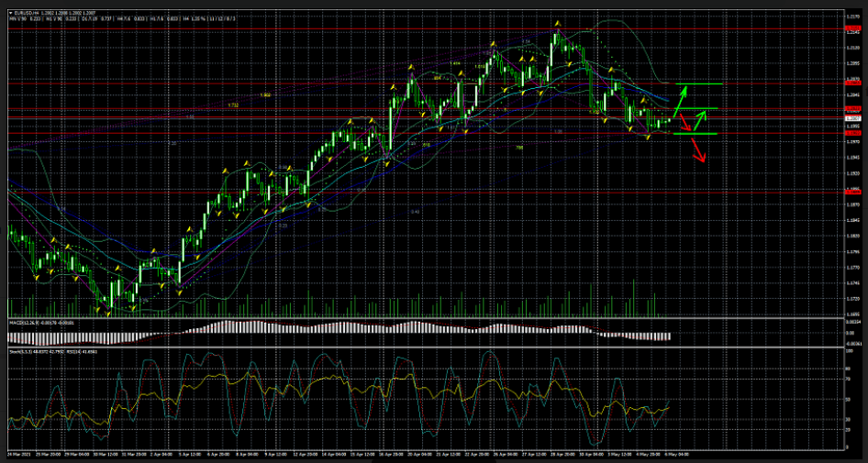The width and height of the screenshot is (868, 463).
Task: Click the 1.902 Fibonacci level label
Action: tap(265, 94)
